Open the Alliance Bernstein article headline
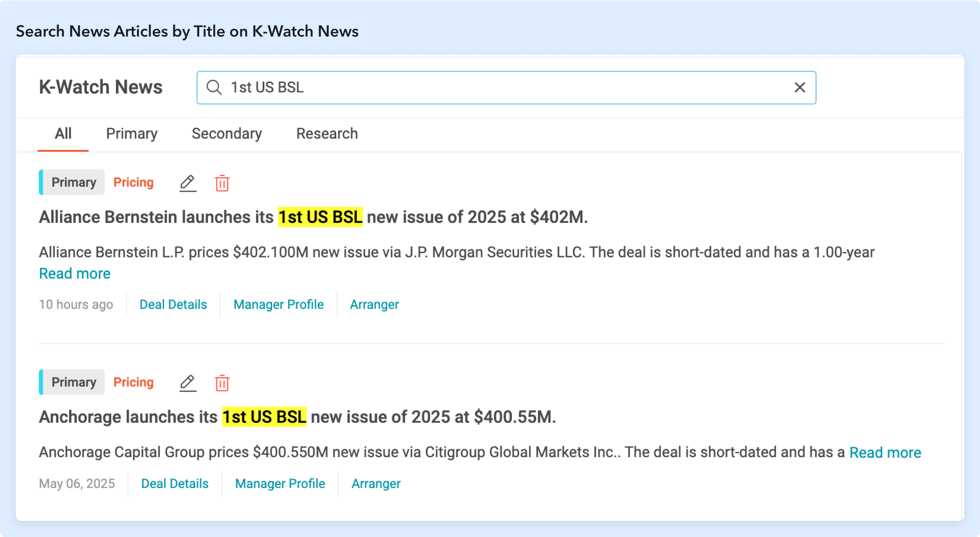Screen dimensions: 980x537 pos(313,217)
